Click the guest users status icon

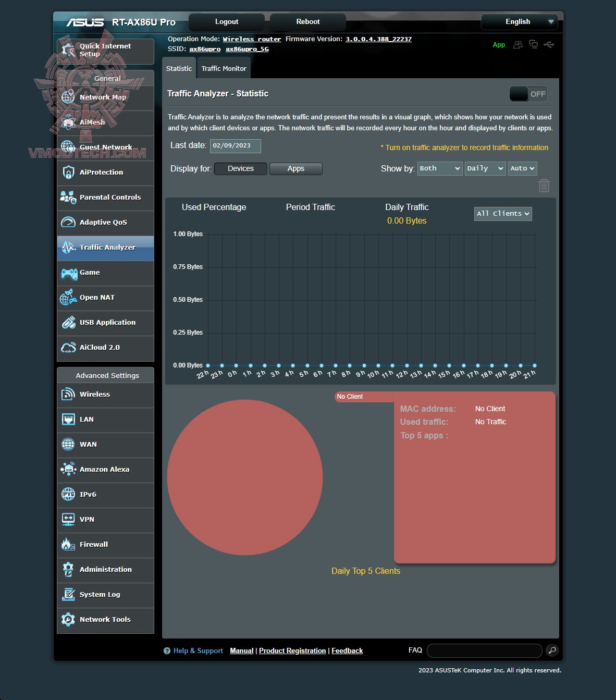[518, 44]
